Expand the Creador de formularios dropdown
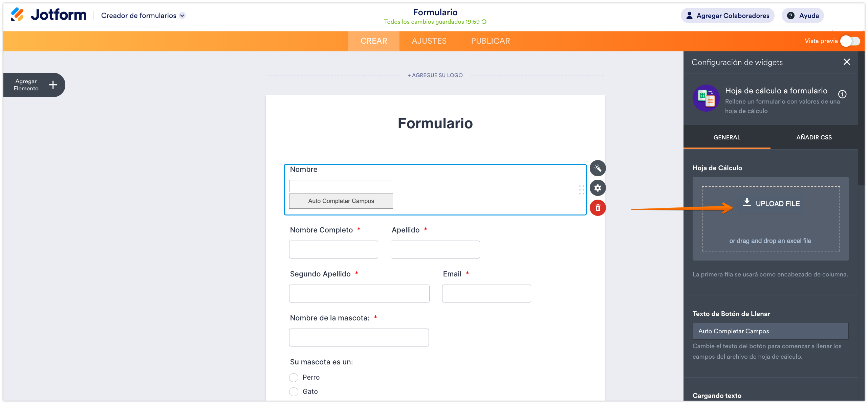 [x=182, y=16]
